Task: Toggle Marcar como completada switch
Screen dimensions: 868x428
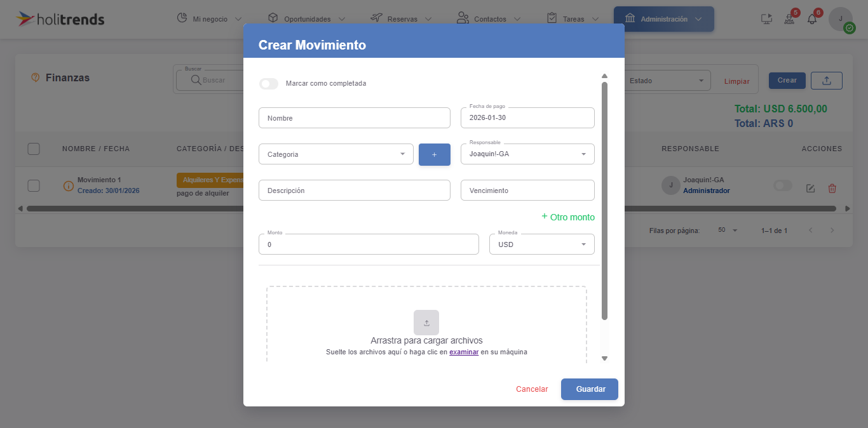Action: point(269,84)
